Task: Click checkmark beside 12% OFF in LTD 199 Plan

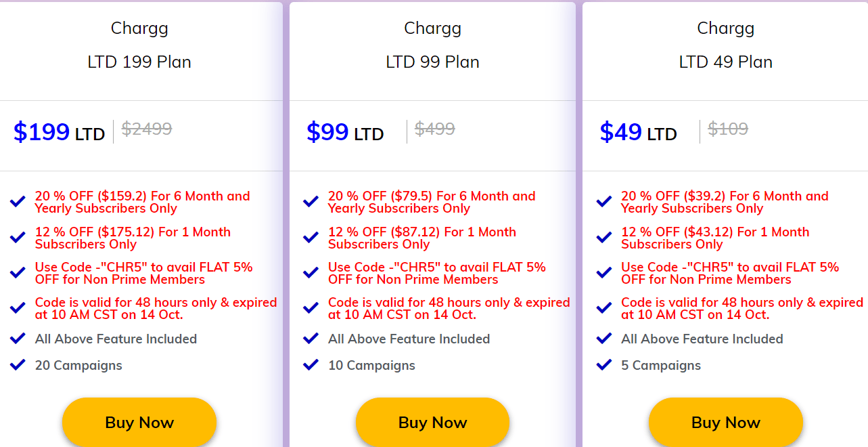Action: click(17, 236)
